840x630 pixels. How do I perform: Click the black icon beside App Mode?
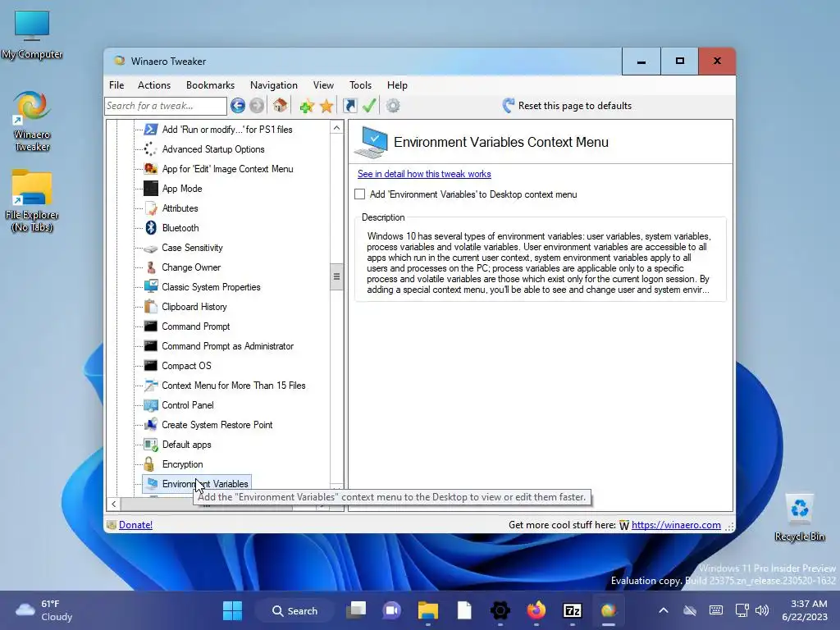(x=151, y=189)
